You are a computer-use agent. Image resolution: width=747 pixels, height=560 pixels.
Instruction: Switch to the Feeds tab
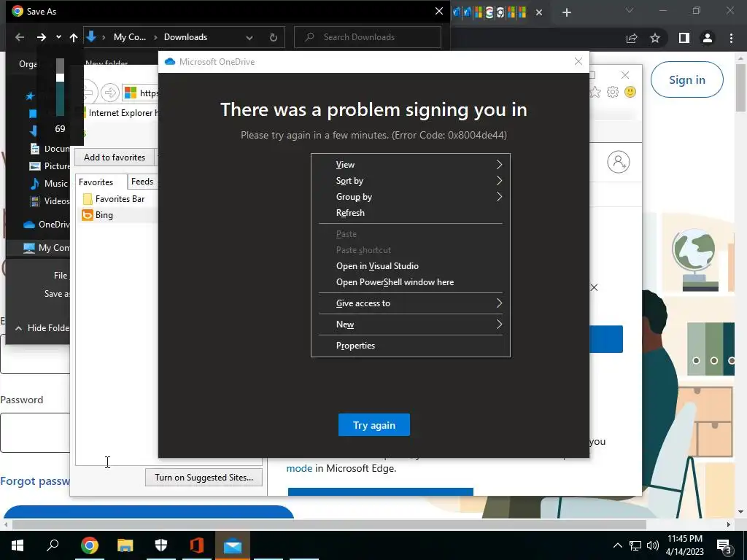click(x=142, y=182)
